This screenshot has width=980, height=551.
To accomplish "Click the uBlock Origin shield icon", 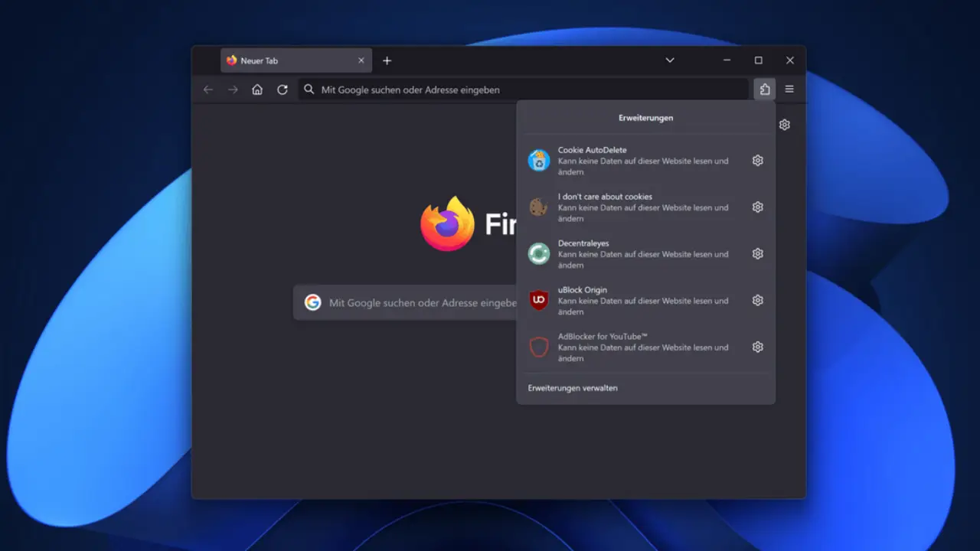I will click(x=539, y=301).
